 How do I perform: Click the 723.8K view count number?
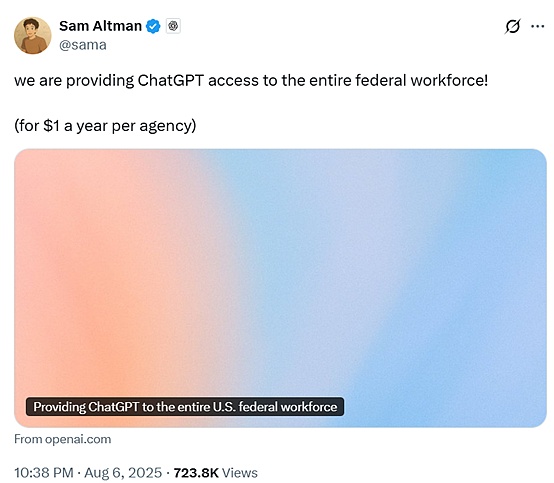click(x=196, y=473)
